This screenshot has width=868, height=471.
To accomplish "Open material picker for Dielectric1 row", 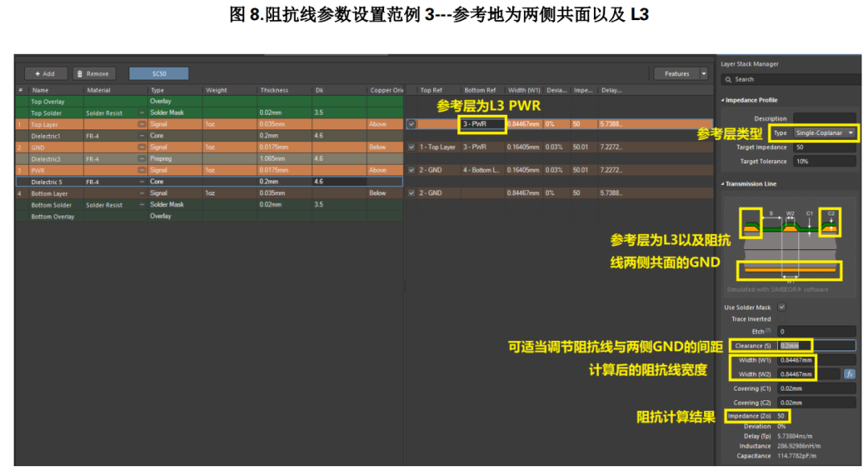I will (x=141, y=136).
